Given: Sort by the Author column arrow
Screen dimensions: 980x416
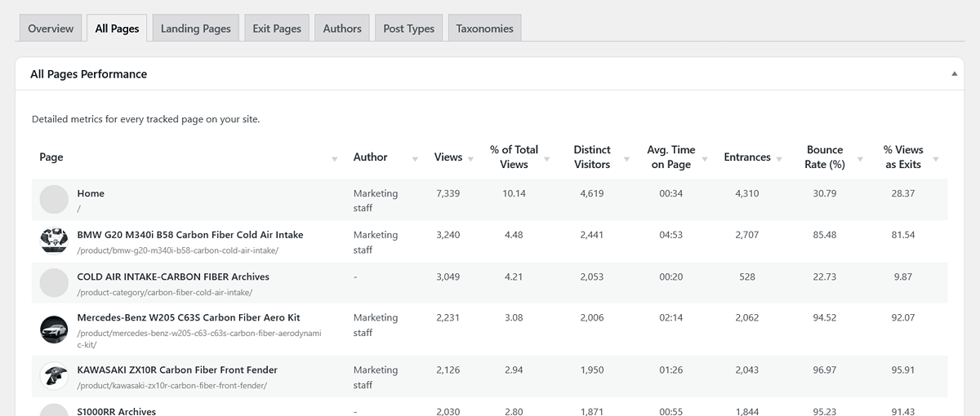Looking at the screenshot, I should pyautogui.click(x=415, y=158).
